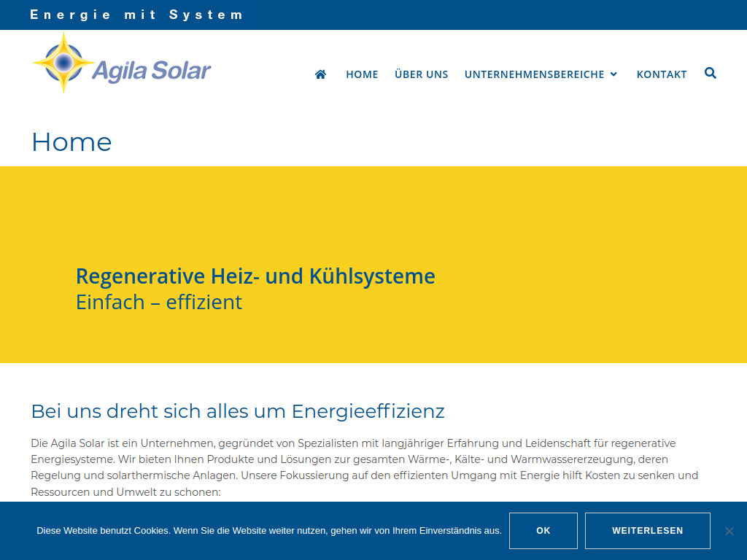This screenshot has height=560, width=747.
Task: Click the cookie notice text message
Action: coord(268,531)
